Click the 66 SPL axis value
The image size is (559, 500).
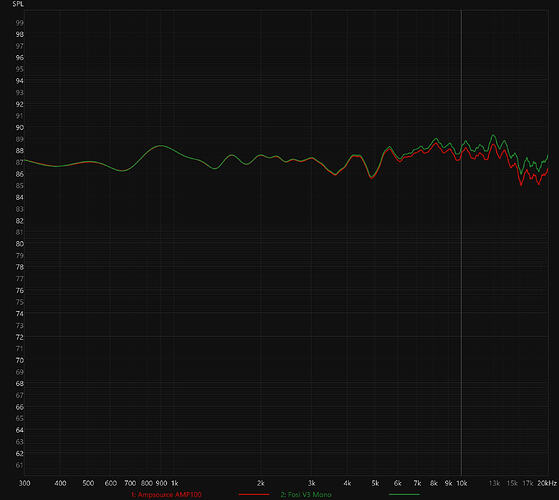tap(20, 407)
